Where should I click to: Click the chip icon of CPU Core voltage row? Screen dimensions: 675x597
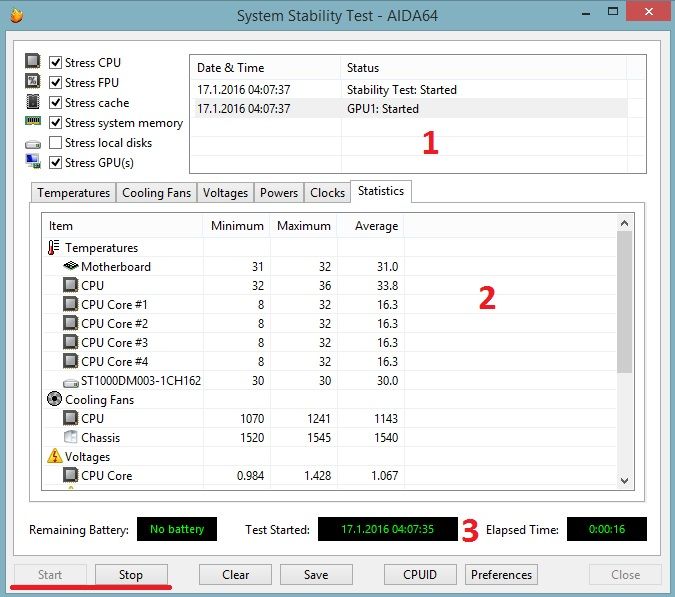click(71, 475)
